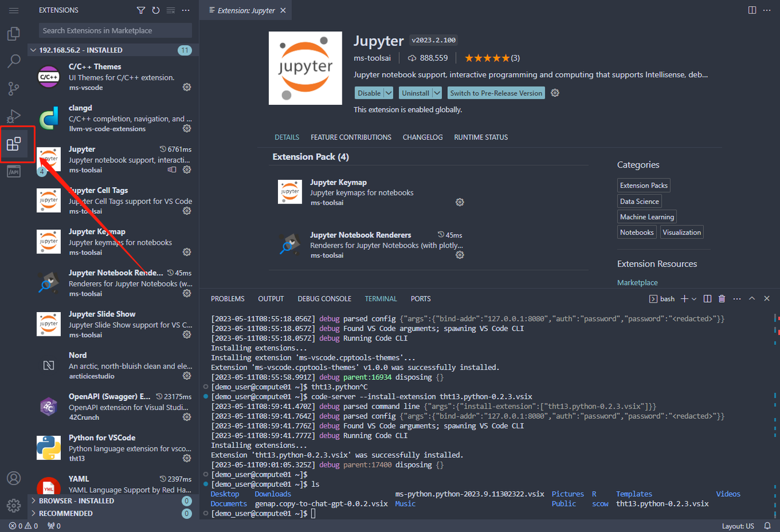This screenshot has width=780, height=532.
Task: Open the Explorer view in activity bar
Action: coord(13,34)
